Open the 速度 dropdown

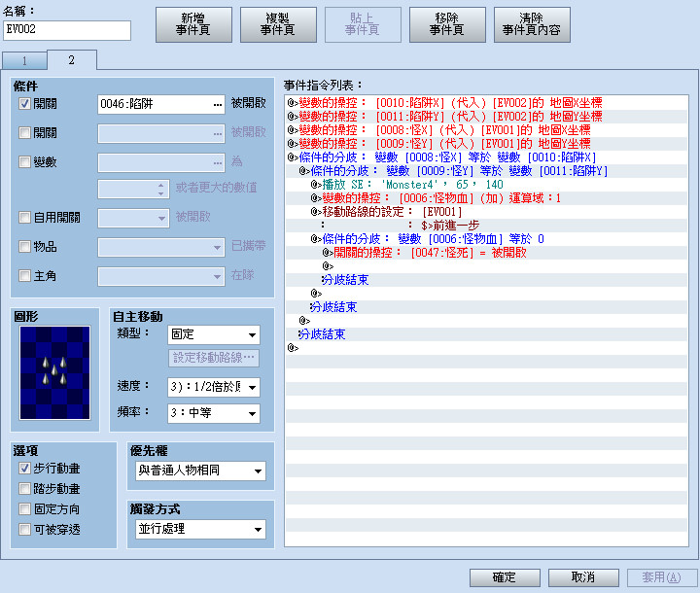pos(214,387)
